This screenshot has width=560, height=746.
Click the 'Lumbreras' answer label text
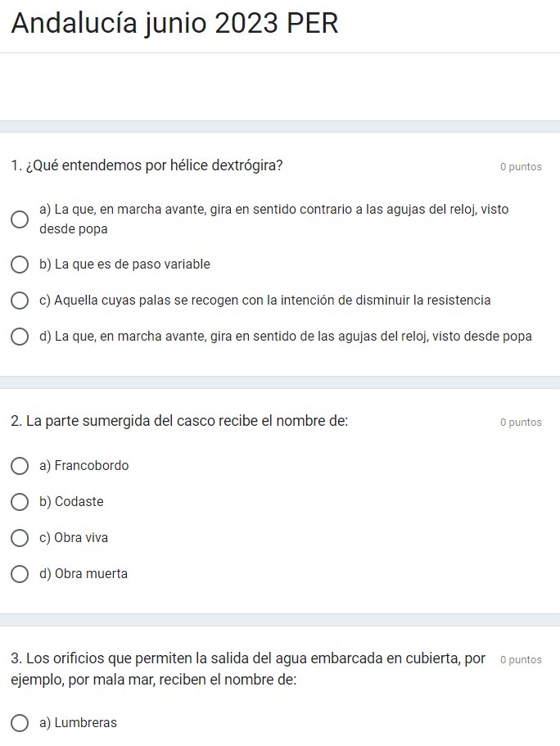tap(78, 723)
